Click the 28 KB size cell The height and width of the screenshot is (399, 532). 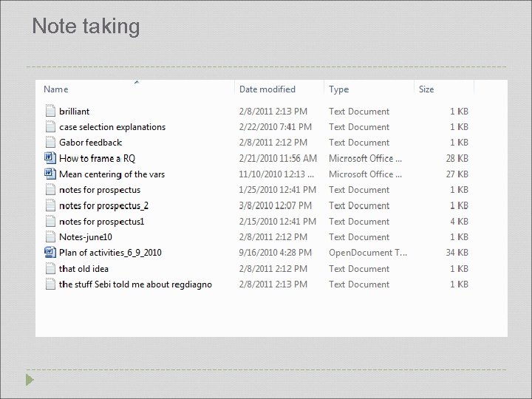(457, 158)
